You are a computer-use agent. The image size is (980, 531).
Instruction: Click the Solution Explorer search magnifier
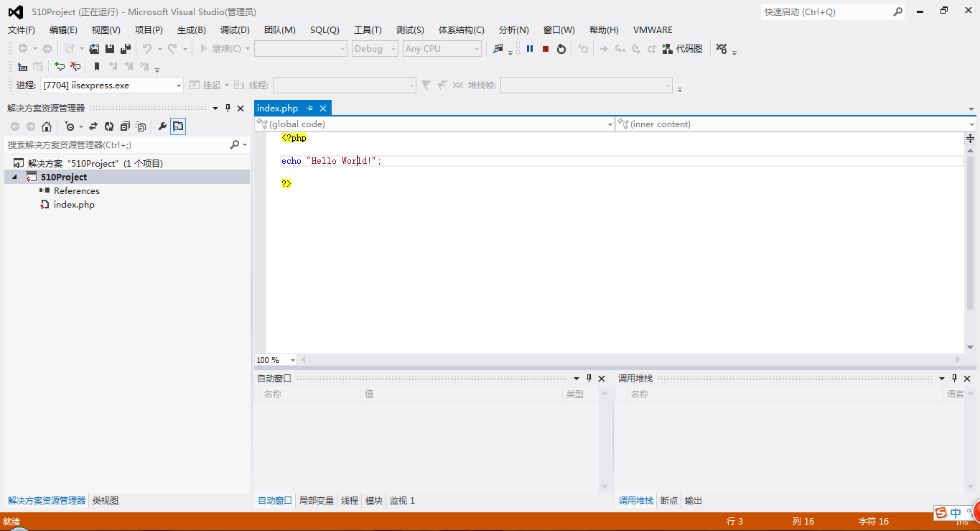coord(234,144)
